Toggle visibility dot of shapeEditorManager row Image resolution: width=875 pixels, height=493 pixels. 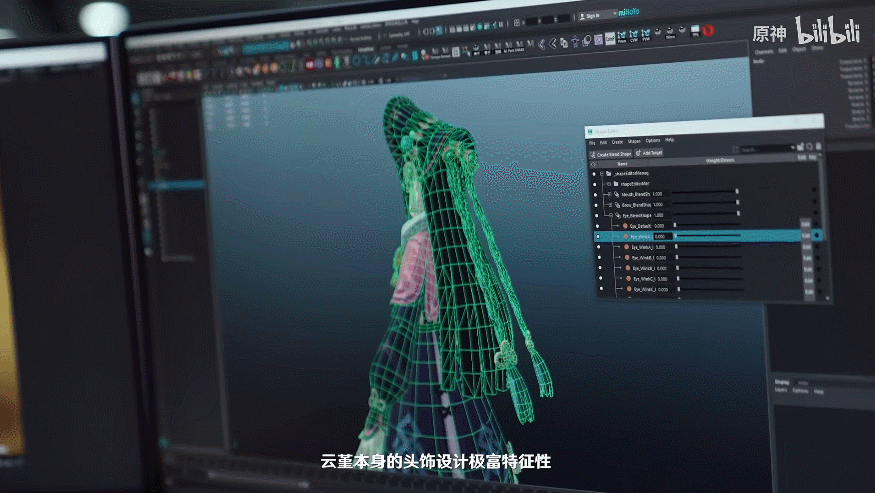coord(594,184)
